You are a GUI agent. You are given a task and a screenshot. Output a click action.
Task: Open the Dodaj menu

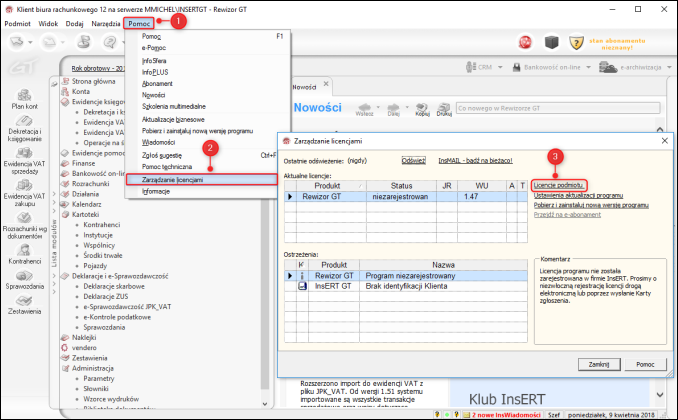coord(74,23)
